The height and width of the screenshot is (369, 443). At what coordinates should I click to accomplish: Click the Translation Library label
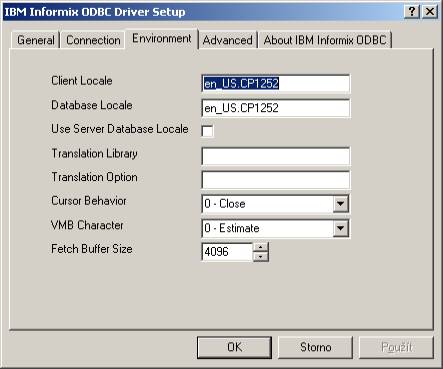tap(94, 153)
